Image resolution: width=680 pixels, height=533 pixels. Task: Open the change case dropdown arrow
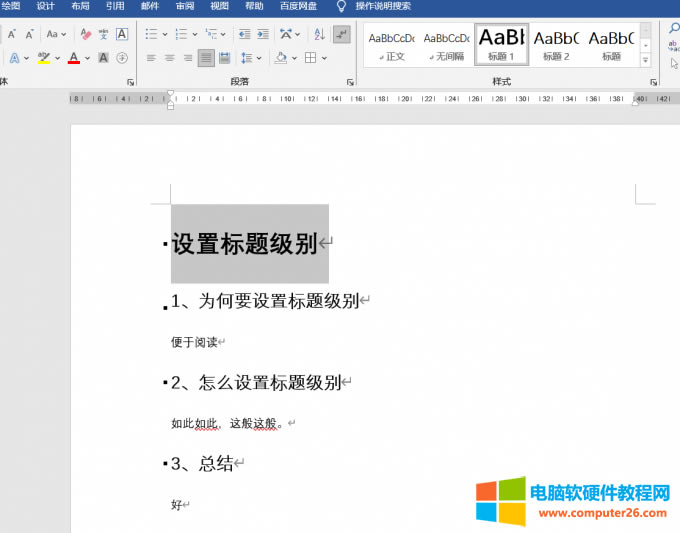64,34
